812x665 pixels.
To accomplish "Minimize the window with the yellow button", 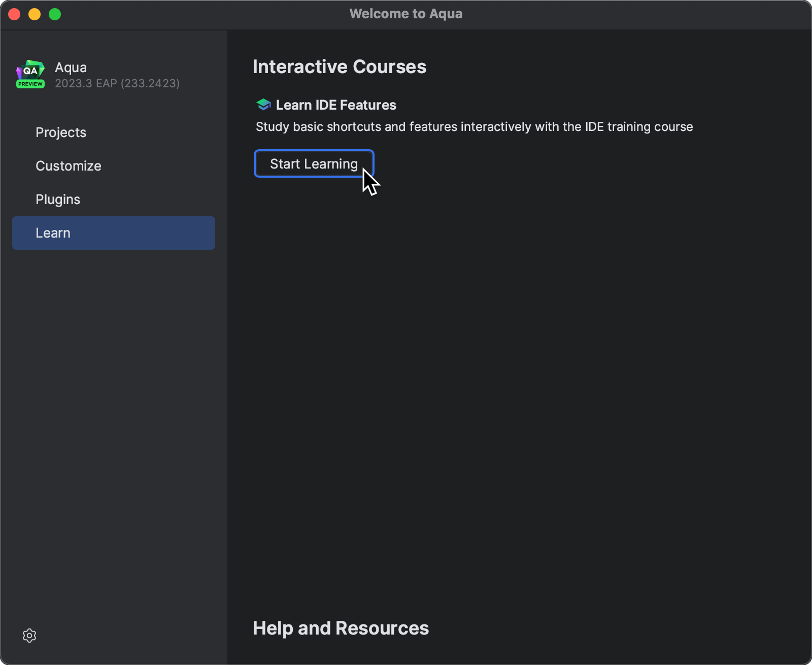I will coord(35,14).
